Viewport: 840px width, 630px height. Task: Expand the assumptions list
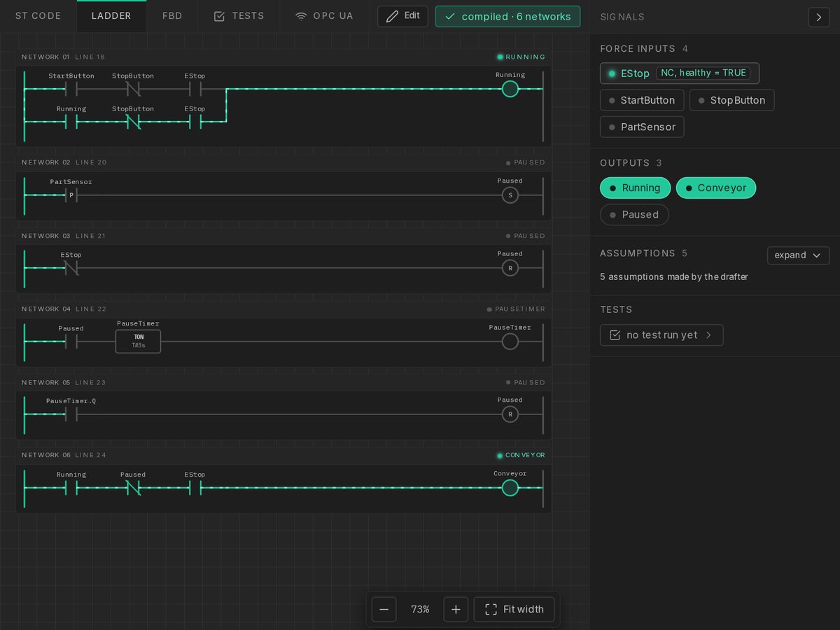click(798, 255)
